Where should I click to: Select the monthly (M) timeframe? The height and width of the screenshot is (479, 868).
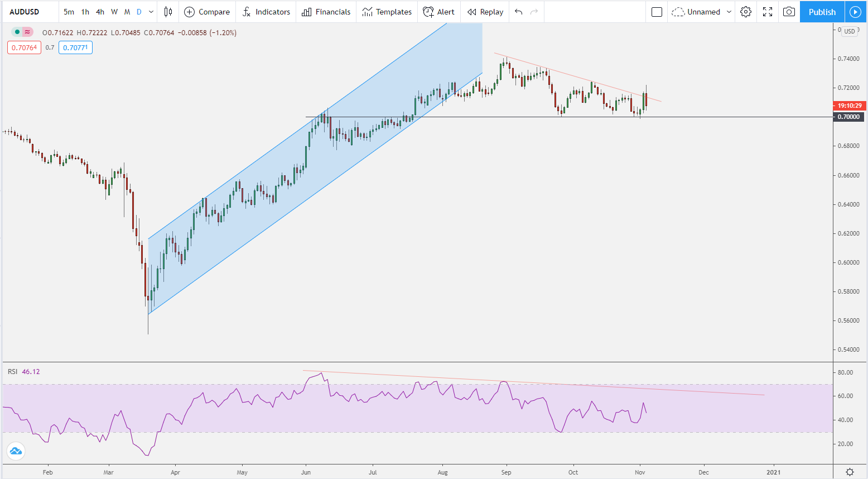pyautogui.click(x=127, y=12)
